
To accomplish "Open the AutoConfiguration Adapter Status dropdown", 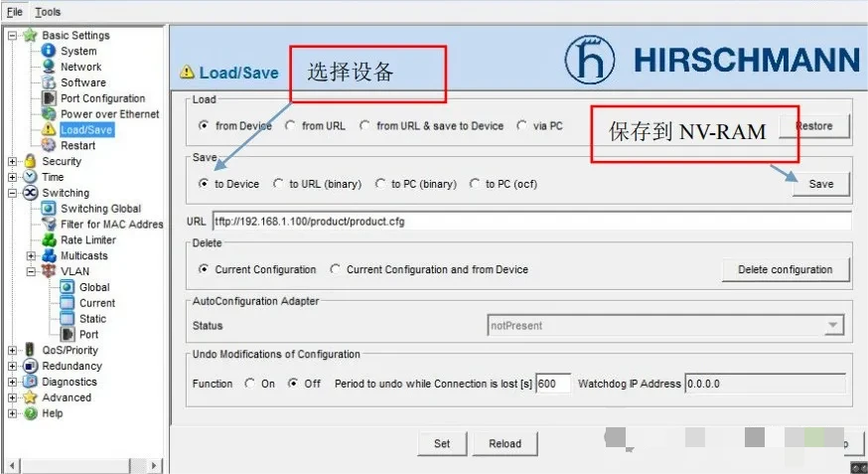I will 832,326.
